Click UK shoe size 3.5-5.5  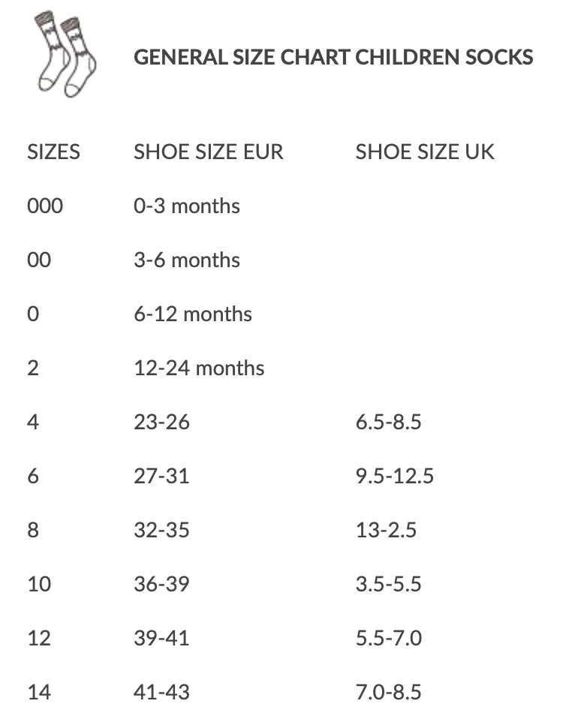pos(389,584)
